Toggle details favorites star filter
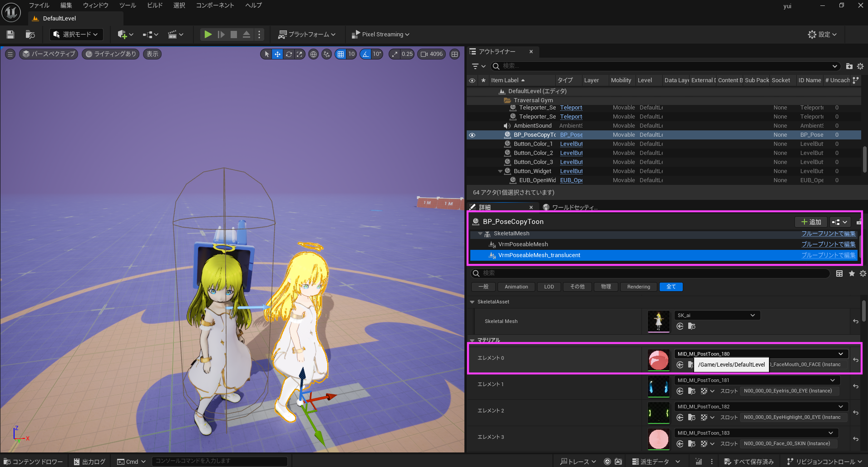868x467 pixels. [x=852, y=273]
